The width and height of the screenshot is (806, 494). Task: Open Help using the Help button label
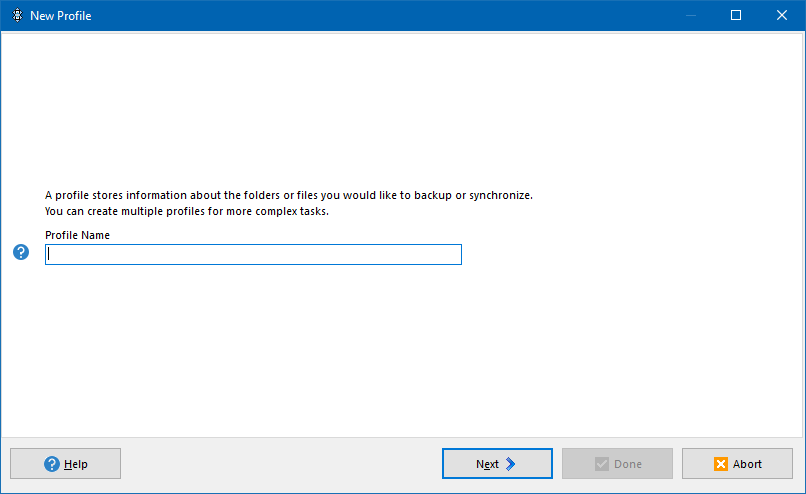76,464
